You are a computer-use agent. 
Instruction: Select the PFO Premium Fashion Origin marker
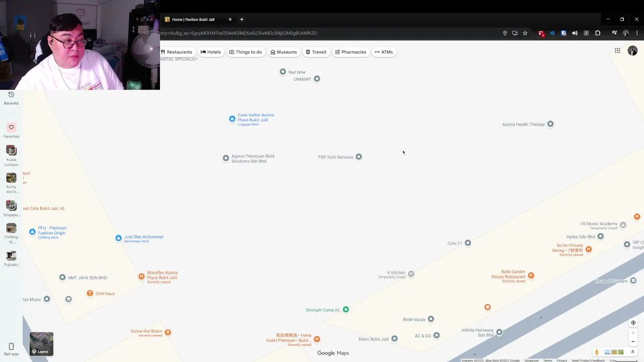(x=32, y=231)
